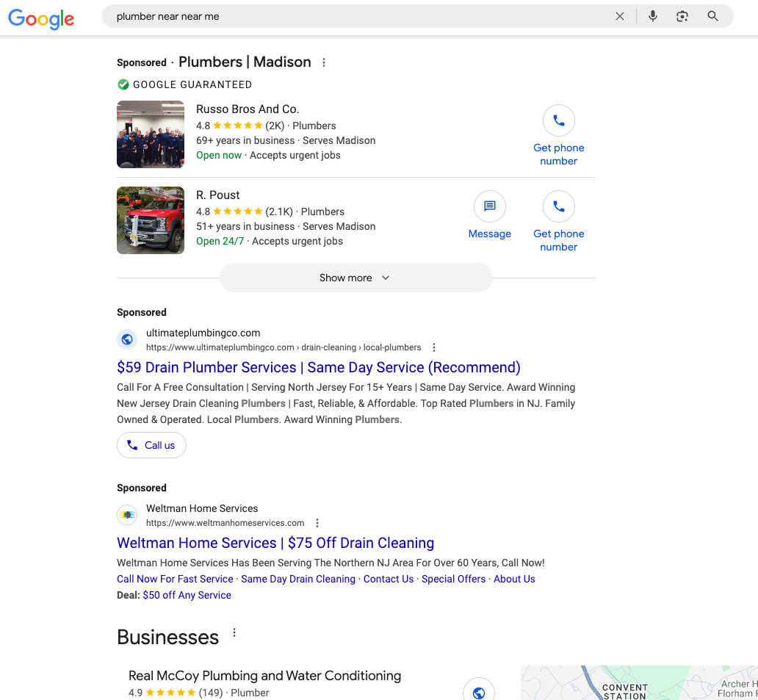Follow Same Day Drain Cleaning sitelink
The image size is (758, 700).
[x=298, y=579]
